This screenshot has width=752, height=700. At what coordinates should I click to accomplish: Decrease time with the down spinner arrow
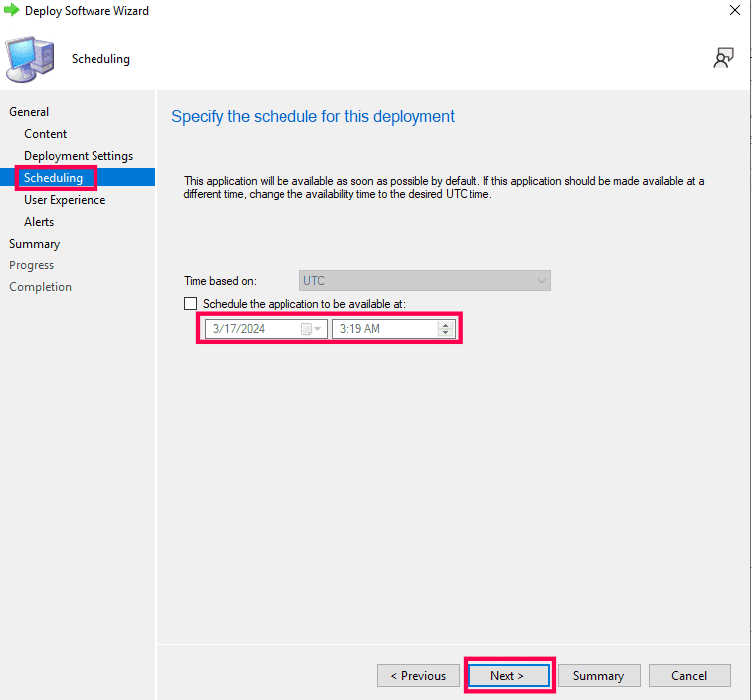[x=445, y=332]
